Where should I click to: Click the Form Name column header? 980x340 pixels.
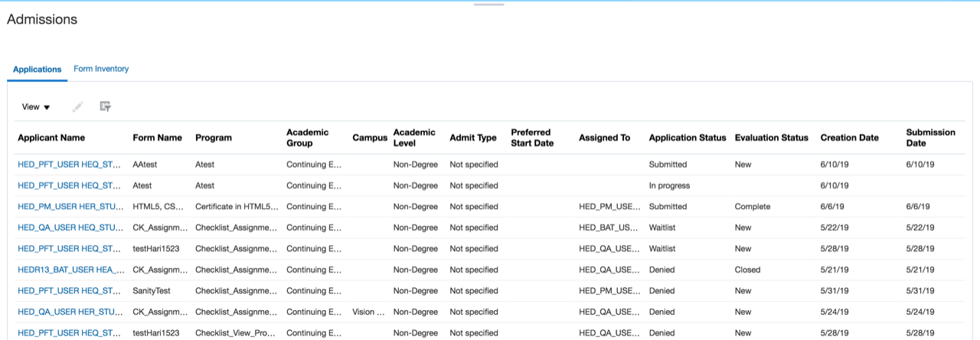pyautogui.click(x=157, y=138)
